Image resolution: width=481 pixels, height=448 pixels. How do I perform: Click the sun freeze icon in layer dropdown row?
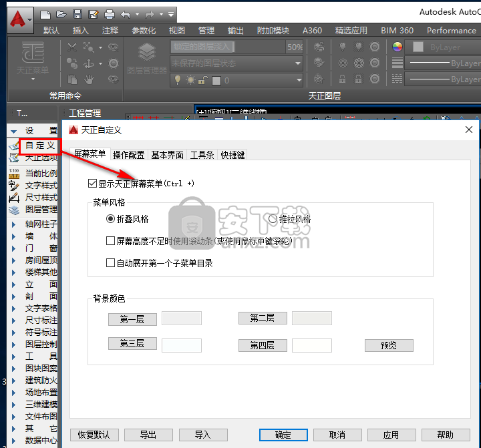[190, 80]
